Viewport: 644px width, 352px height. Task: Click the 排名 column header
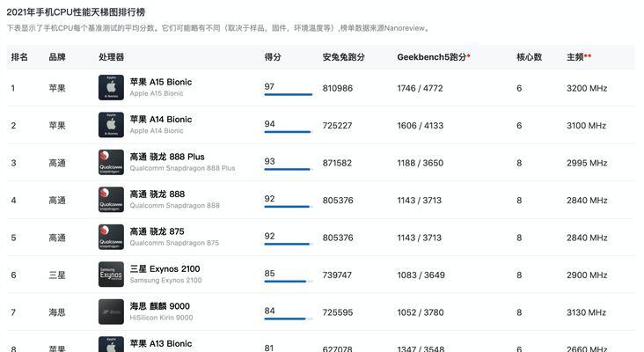point(19,57)
